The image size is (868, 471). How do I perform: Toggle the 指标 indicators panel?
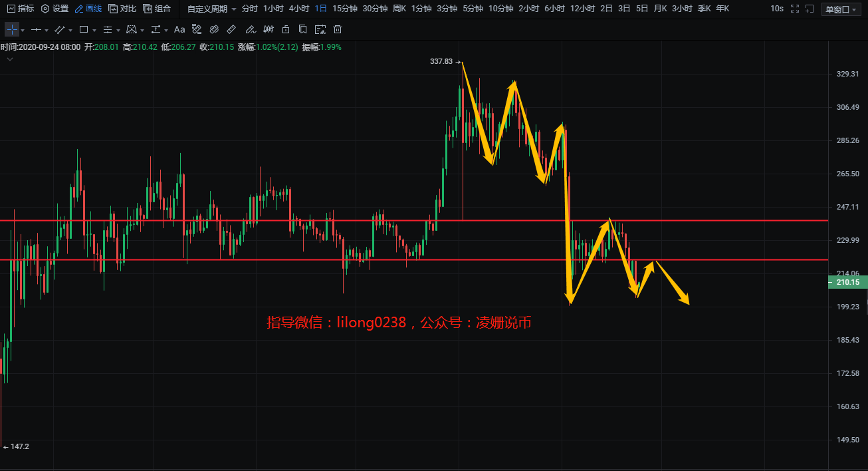click(x=20, y=9)
